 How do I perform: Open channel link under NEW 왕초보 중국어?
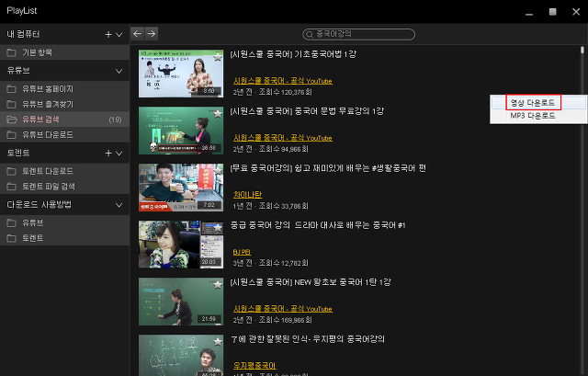[x=283, y=309]
